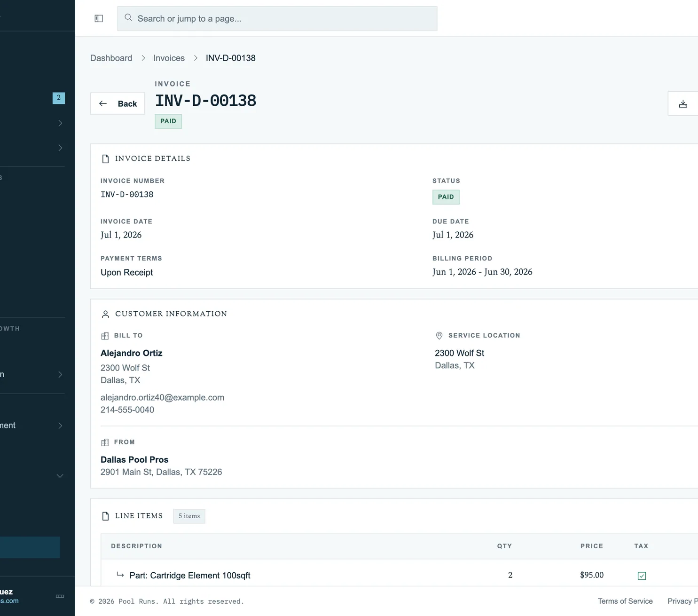Click the INV-D-00138 breadcrumb

click(x=231, y=58)
